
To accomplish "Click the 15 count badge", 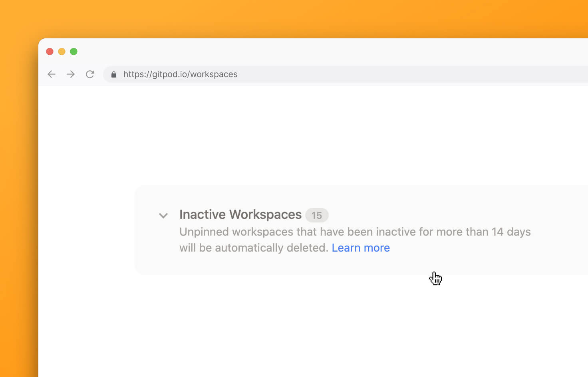I will (x=317, y=215).
